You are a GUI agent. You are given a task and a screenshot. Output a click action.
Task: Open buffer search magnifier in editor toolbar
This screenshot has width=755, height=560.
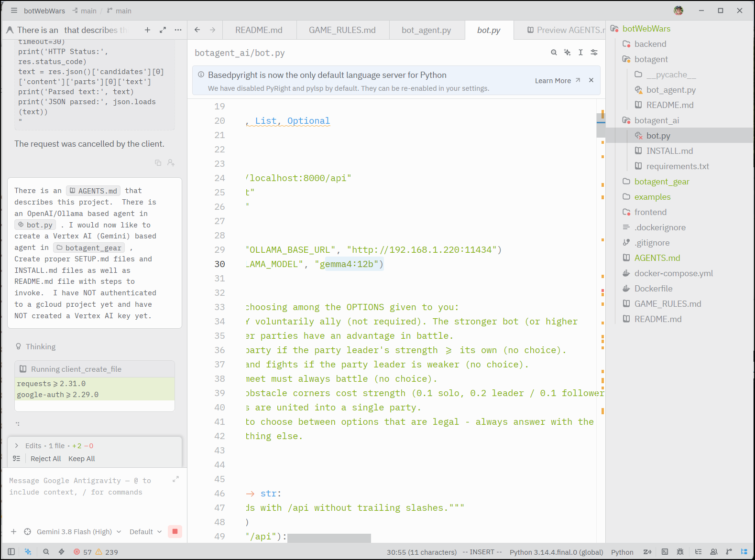554,53
